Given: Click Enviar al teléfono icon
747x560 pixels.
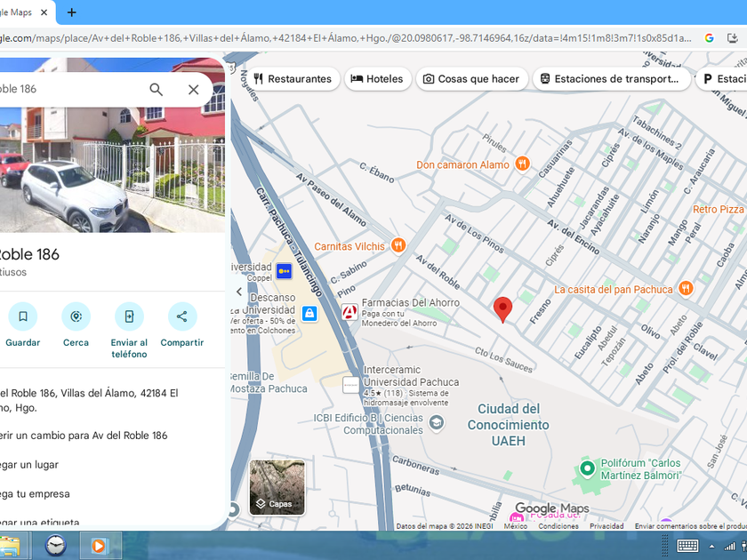Looking at the screenshot, I should tap(129, 316).
